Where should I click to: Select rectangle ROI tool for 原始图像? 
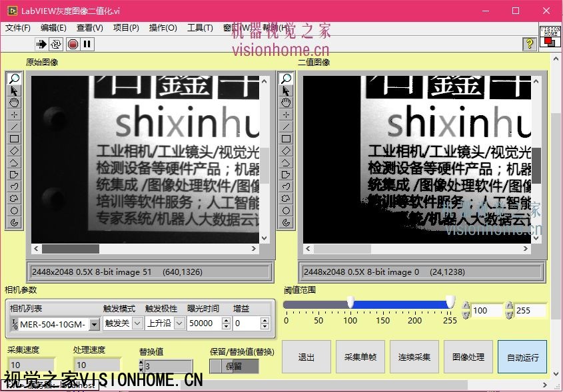pyautogui.click(x=15, y=138)
